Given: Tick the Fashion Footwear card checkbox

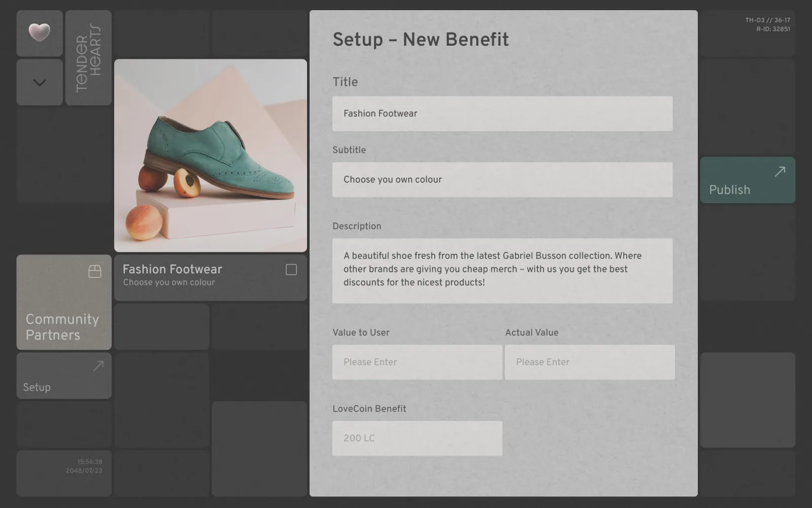Looking at the screenshot, I should point(291,270).
